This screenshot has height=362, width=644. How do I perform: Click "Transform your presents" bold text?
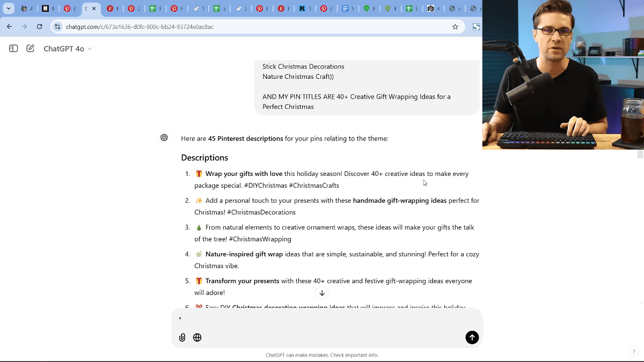[243, 281]
